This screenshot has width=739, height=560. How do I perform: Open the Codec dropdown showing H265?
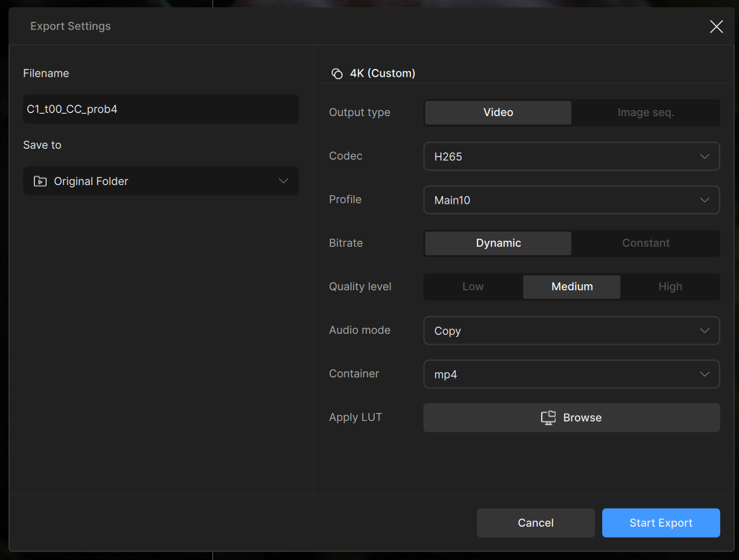pyautogui.click(x=571, y=157)
